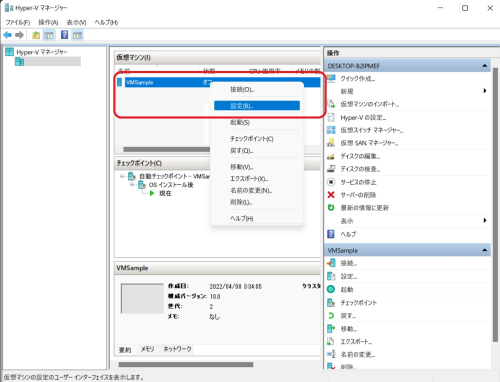Click ディスクの検査 icon
Viewport: 500px width, 382px height.
331,169
